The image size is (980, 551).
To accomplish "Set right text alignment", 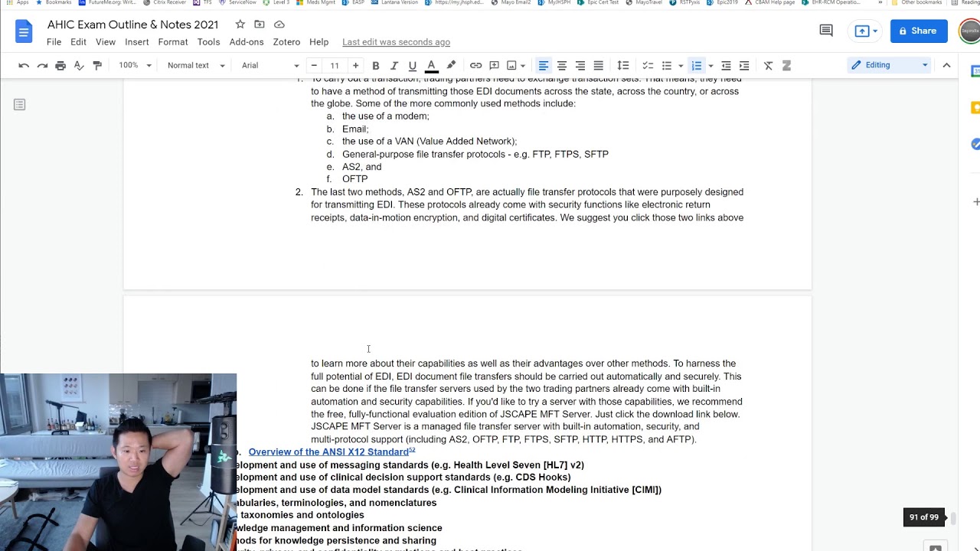I will point(580,66).
